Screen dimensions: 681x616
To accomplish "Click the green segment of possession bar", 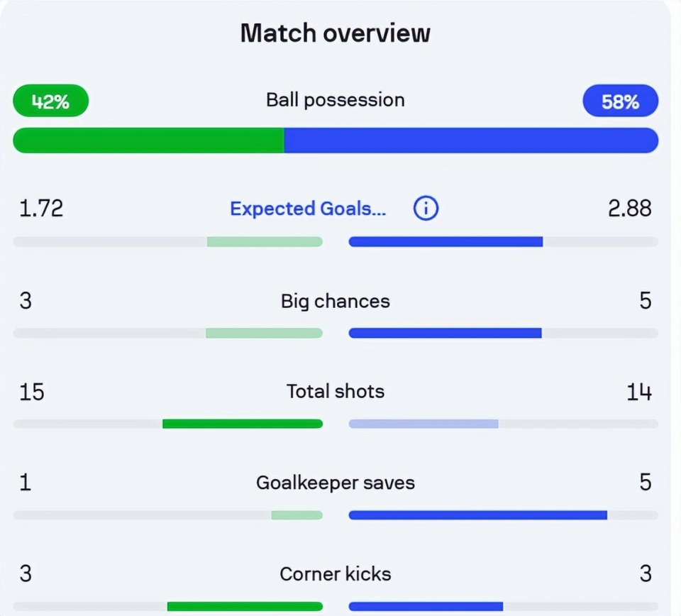I will coord(148,141).
